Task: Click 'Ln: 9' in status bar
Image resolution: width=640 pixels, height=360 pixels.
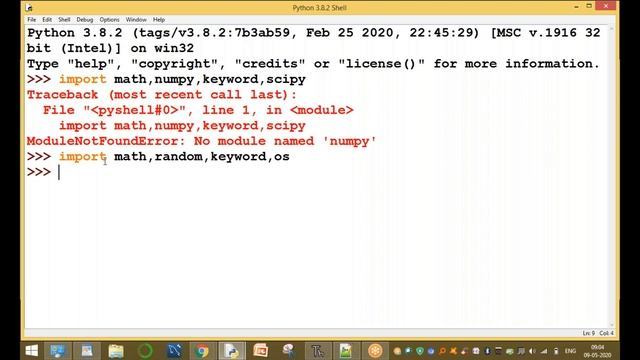Action: pyautogui.click(x=589, y=333)
